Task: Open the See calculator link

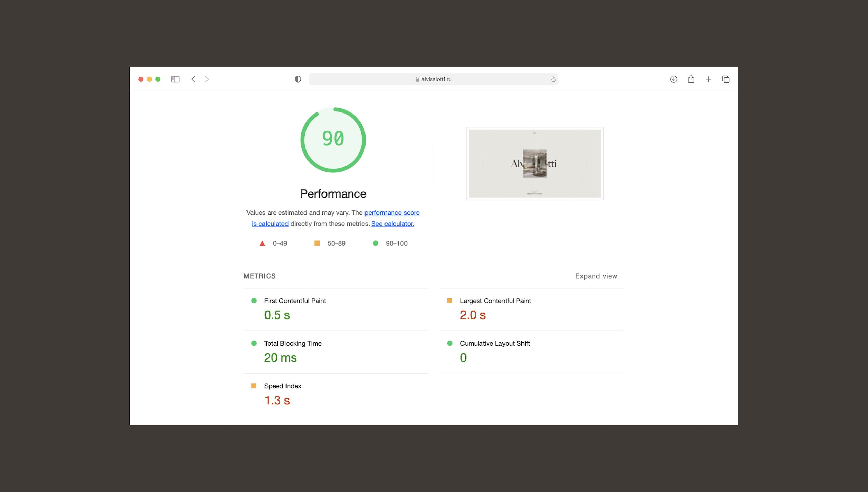Action: tap(392, 224)
